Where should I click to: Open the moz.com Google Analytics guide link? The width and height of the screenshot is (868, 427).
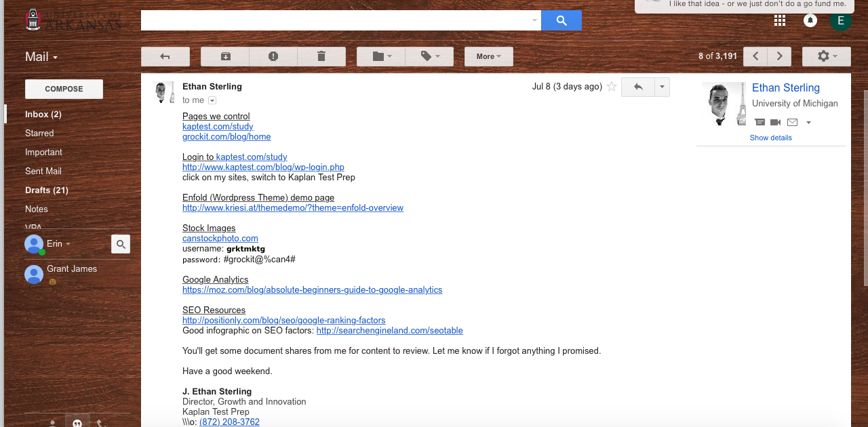(312, 290)
